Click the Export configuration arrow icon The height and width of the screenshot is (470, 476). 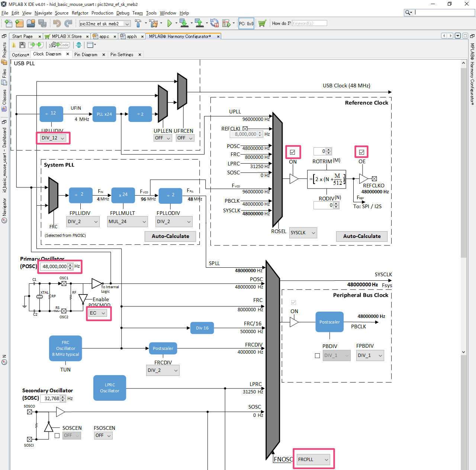39,45
